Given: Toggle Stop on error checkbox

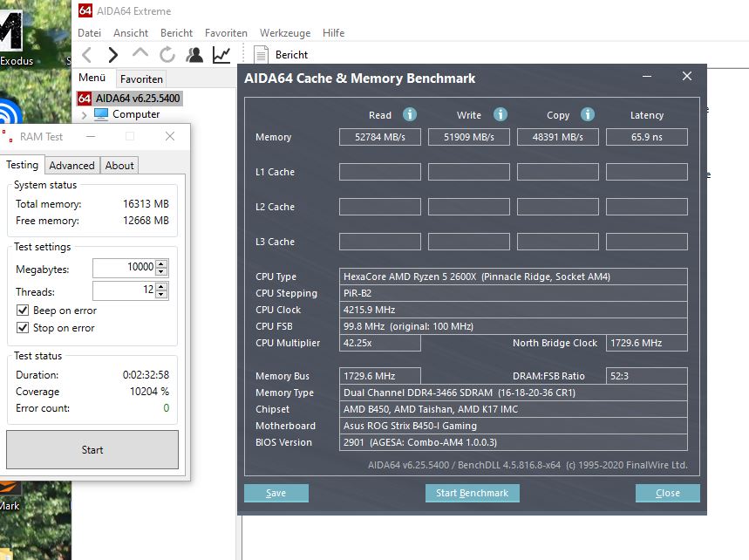Looking at the screenshot, I should pos(23,327).
